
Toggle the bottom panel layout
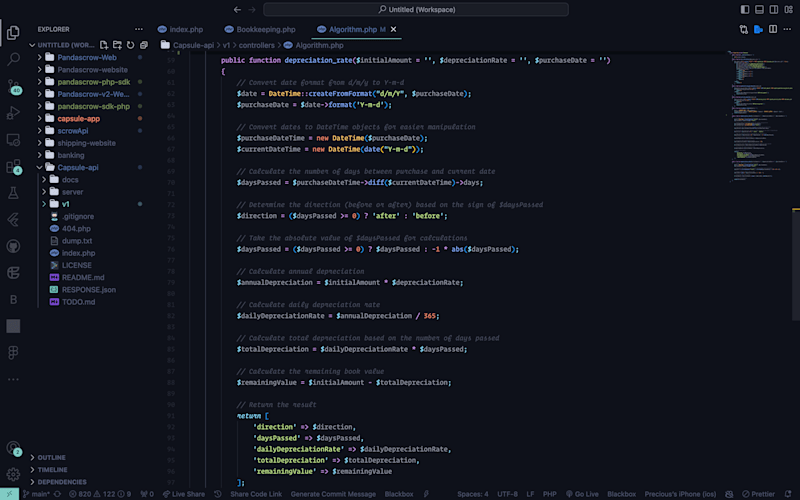(x=759, y=9)
